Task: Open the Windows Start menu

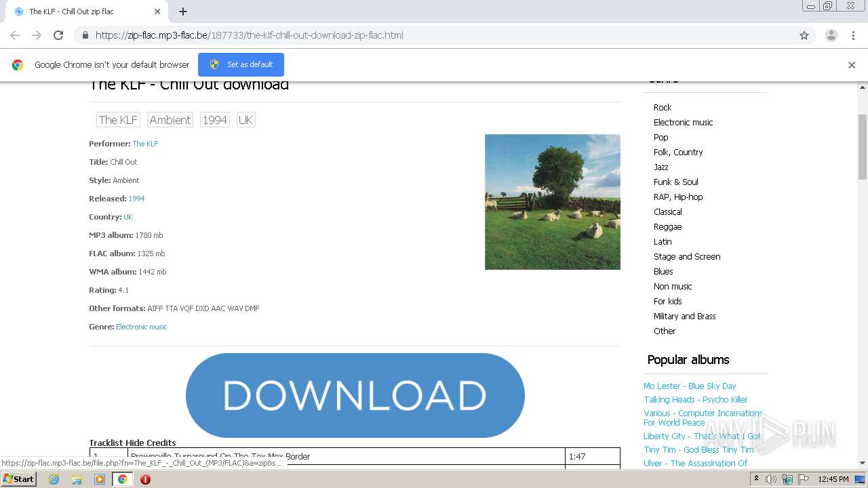Action: tap(18, 479)
